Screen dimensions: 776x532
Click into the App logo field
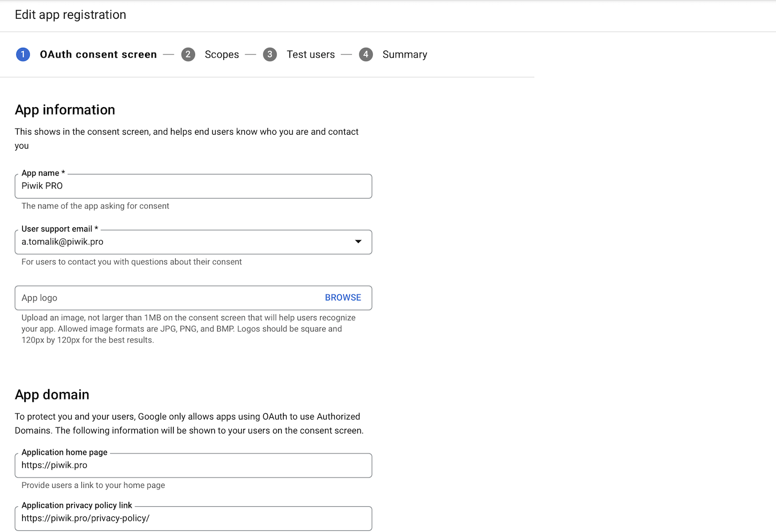[193, 298]
